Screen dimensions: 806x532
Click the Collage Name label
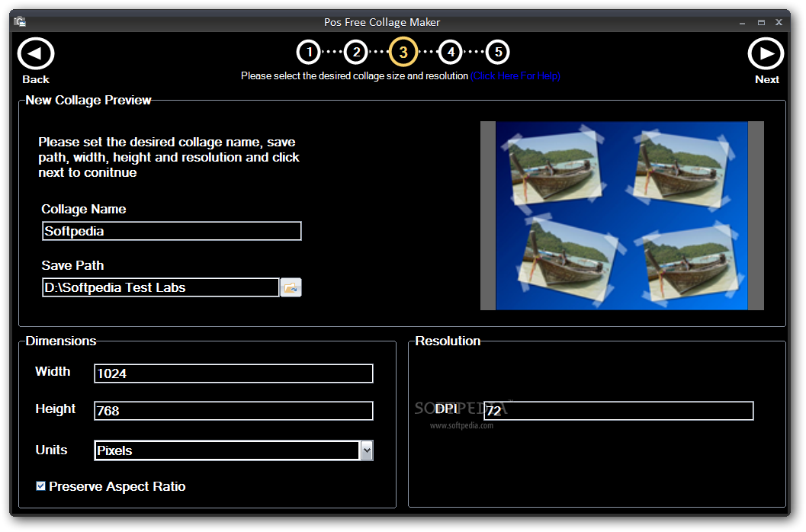point(84,209)
